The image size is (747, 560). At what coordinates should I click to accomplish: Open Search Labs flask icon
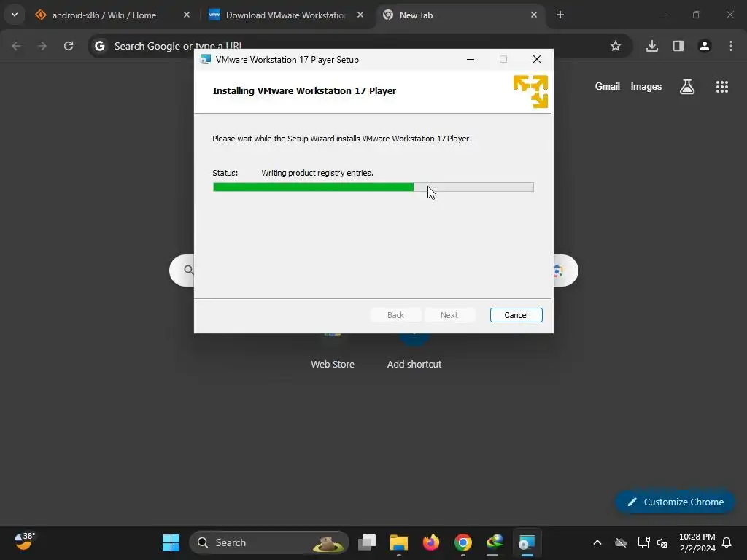pos(687,87)
